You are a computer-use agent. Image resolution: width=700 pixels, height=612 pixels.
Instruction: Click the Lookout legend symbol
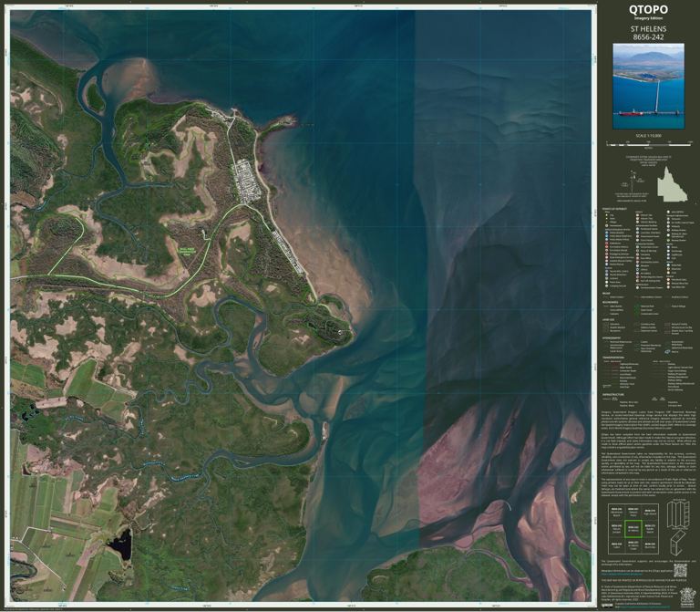607,278
